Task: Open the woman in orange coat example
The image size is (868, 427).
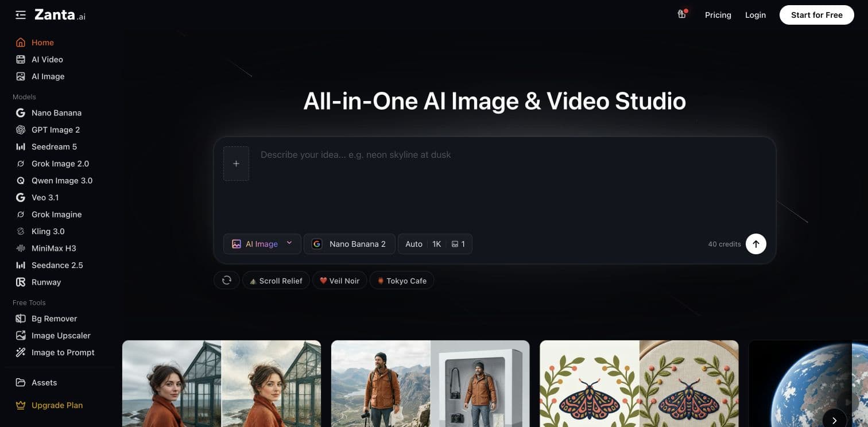Action: click(x=222, y=383)
